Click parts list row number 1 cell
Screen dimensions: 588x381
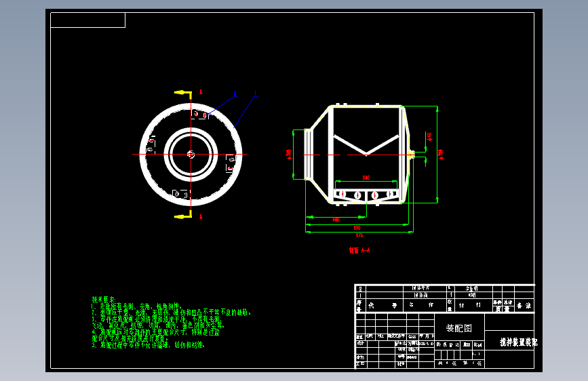click(x=360, y=295)
